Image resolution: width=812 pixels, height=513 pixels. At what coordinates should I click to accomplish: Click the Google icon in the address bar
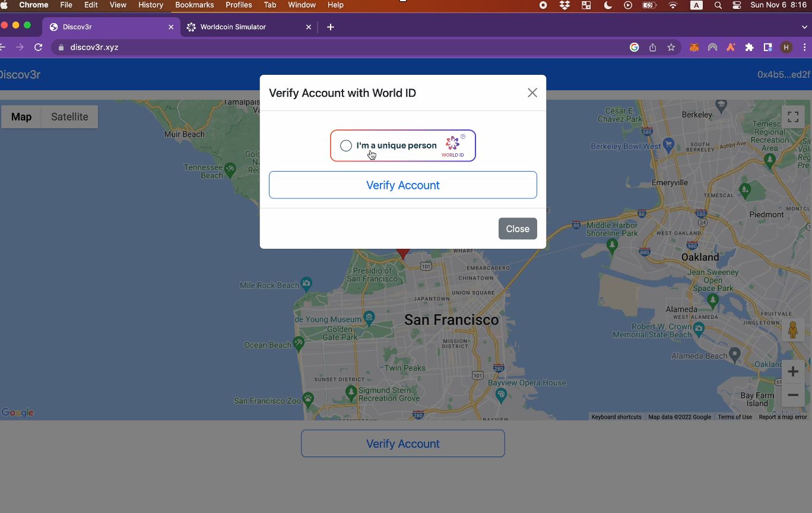[635, 47]
